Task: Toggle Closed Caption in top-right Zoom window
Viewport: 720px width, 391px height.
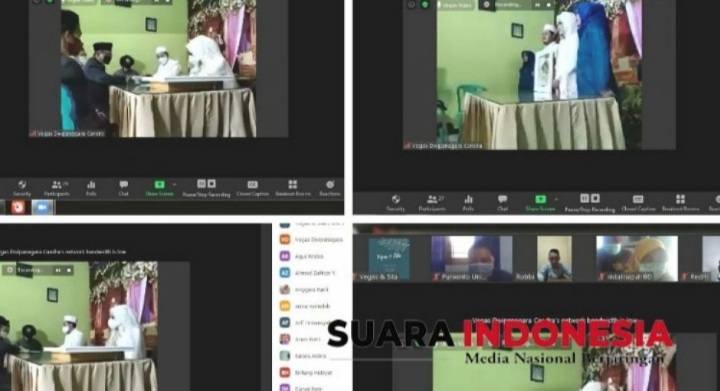Action: pyautogui.click(x=638, y=203)
